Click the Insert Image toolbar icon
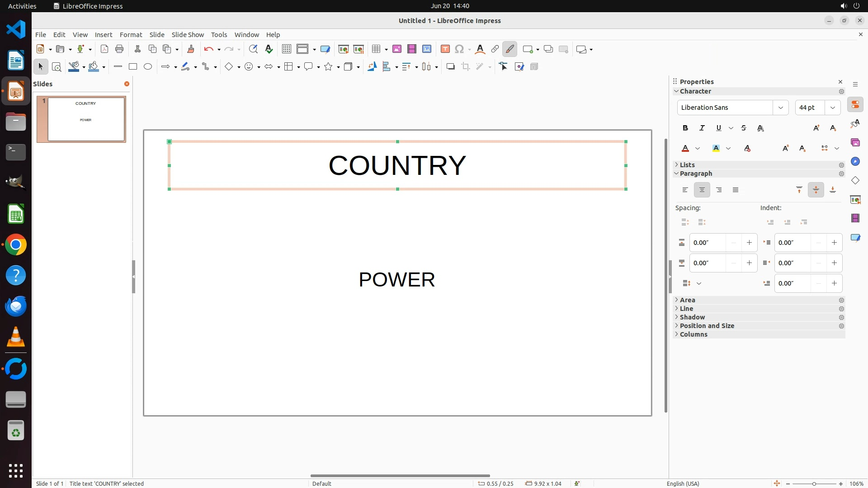The height and width of the screenshot is (488, 868). pos(397,49)
